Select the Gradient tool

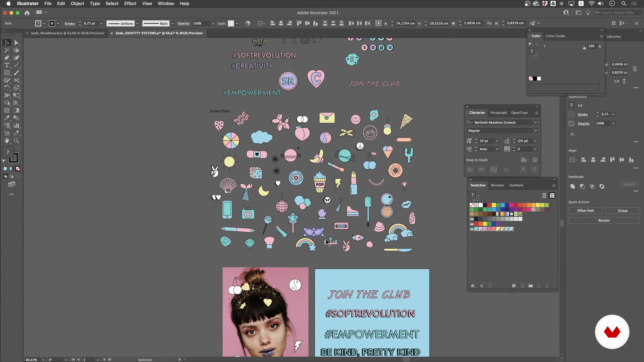[16, 110]
